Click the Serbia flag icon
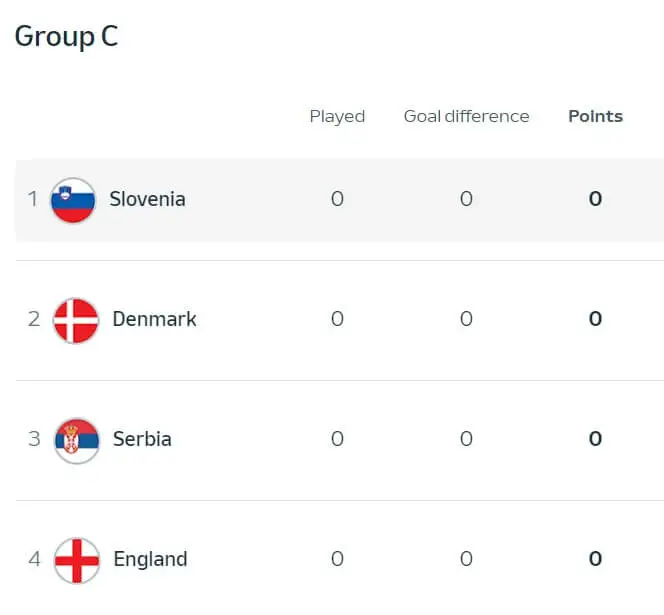The height and width of the screenshot is (615, 664). (x=77, y=440)
